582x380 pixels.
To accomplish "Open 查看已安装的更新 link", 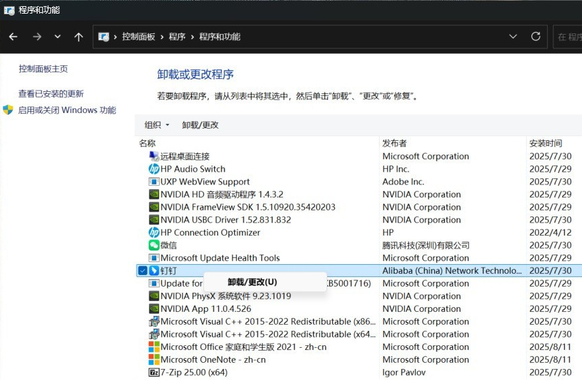I will coord(51,94).
